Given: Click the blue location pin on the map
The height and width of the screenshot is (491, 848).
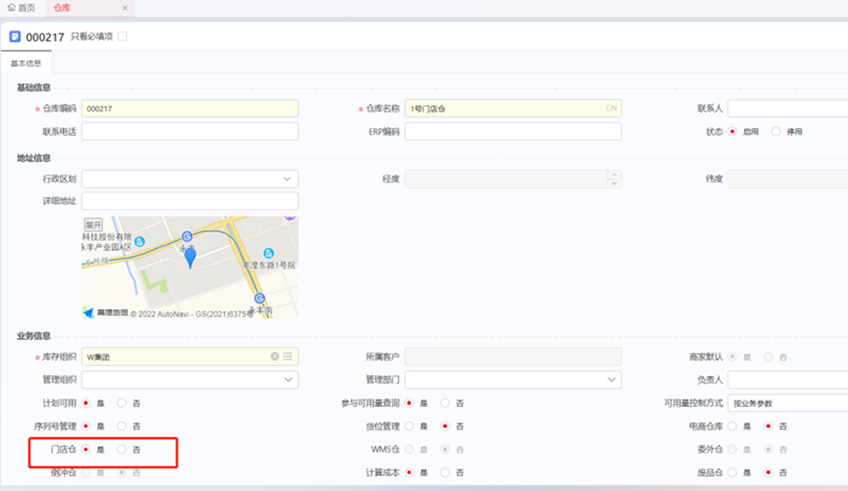Looking at the screenshot, I should tap(190, 257).
